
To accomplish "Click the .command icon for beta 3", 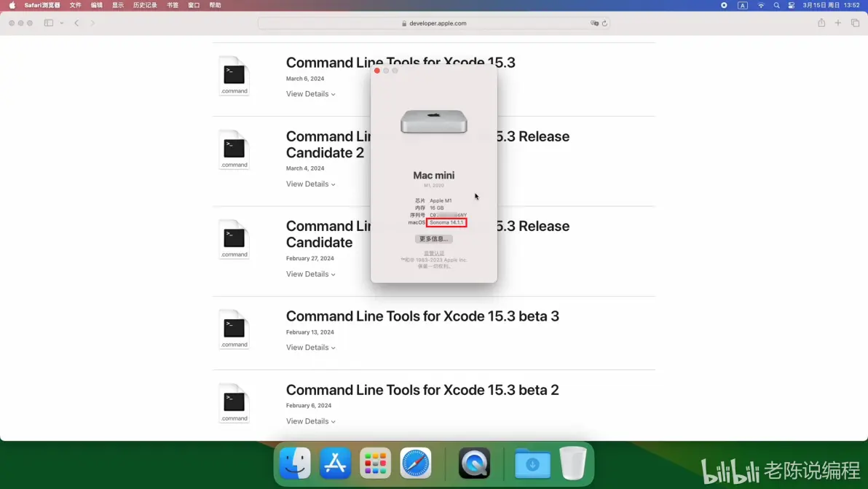I will pyautogui.click(x=234, y=329).
